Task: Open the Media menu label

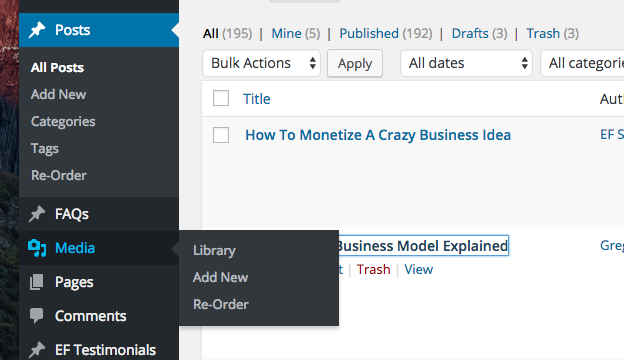Action: (75, 248)
